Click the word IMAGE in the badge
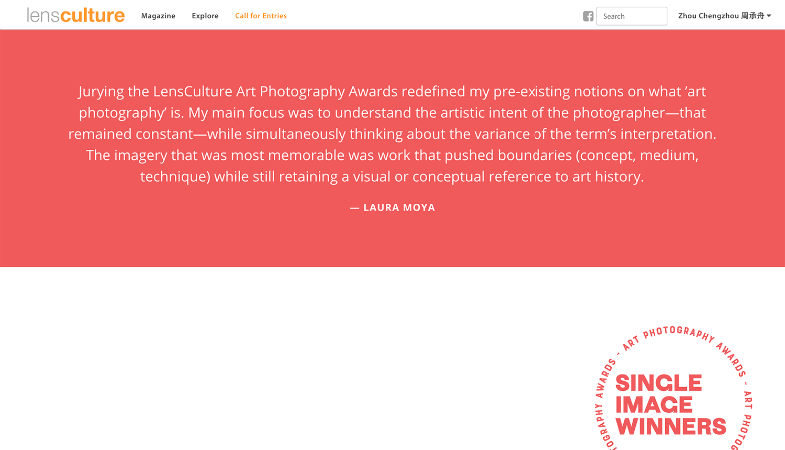 point(654,405)
